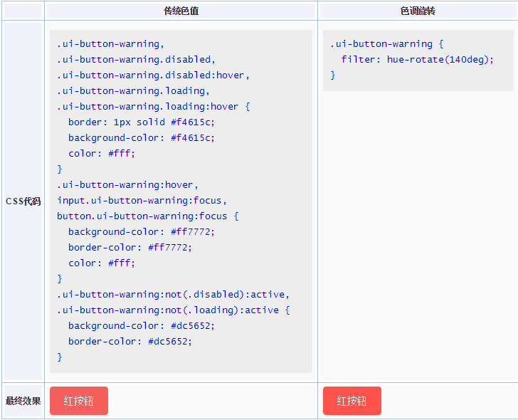Click '.ui-button-warning.disabled,' selector line

(136, 60)
